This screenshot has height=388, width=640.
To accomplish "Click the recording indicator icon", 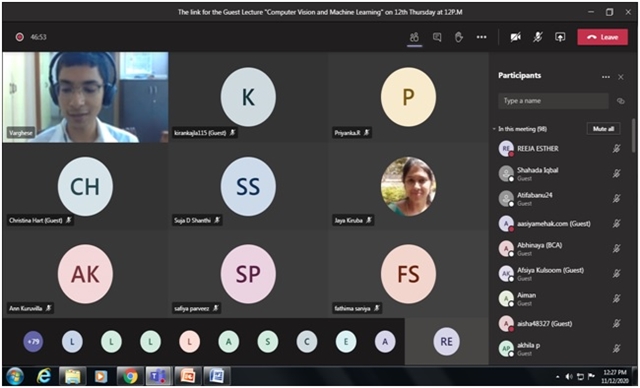I will click(x=19, y=37).
